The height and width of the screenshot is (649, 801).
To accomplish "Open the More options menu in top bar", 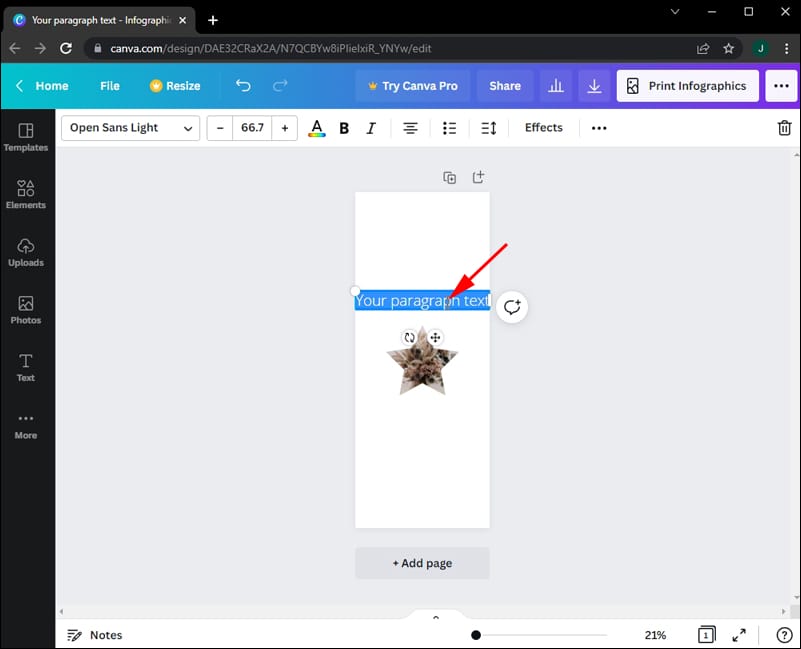I will click(x=598, y=128).
